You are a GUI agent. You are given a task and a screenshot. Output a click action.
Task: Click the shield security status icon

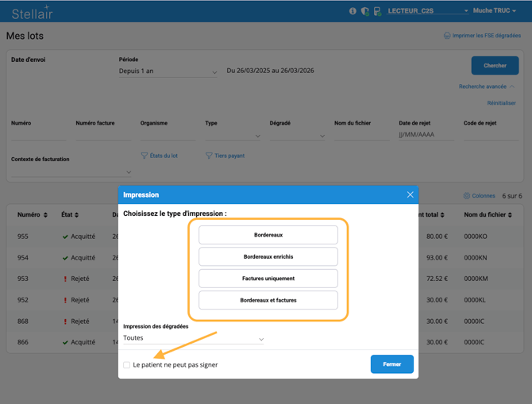[364, 11]
